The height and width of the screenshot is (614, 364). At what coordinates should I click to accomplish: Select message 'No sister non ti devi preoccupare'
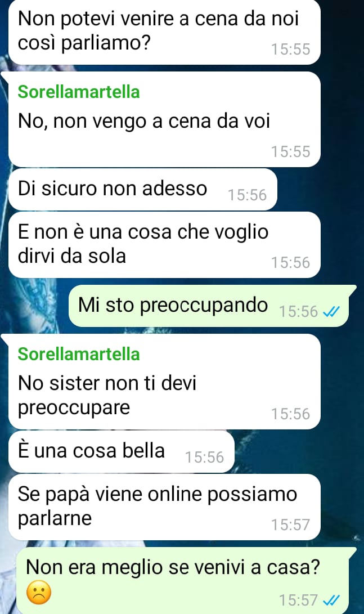point(164,382)
